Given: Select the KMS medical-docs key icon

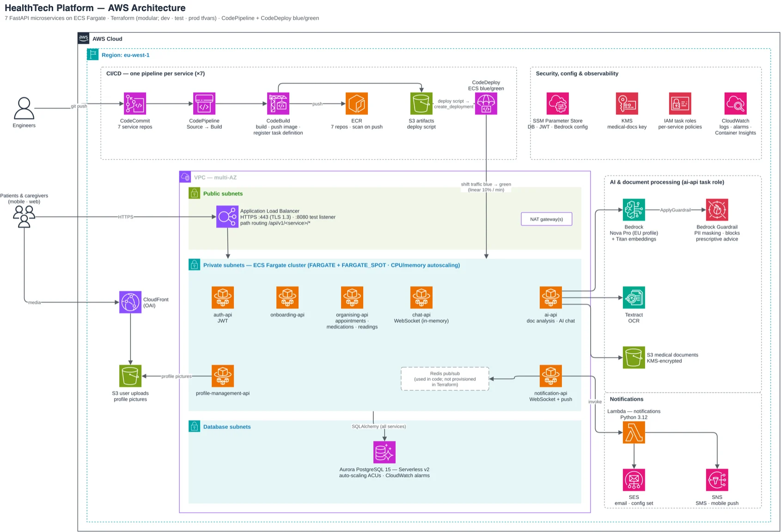Looking at the screenshot, I should [627, 104].
